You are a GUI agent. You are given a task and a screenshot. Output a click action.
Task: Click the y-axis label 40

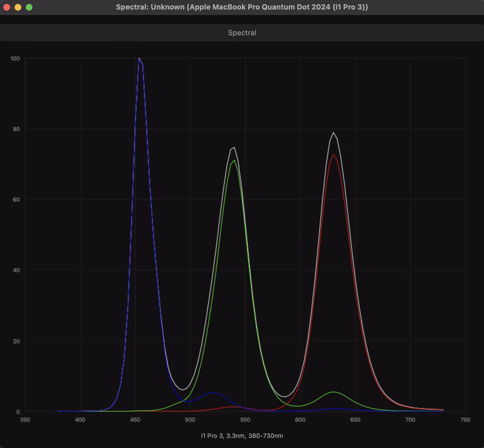coord(16,270)
